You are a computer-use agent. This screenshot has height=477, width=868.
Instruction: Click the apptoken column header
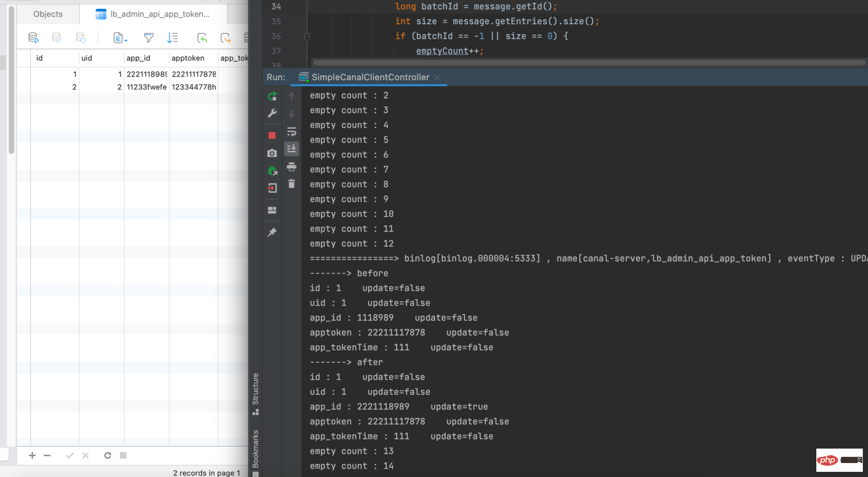click(x=193, y=58)
